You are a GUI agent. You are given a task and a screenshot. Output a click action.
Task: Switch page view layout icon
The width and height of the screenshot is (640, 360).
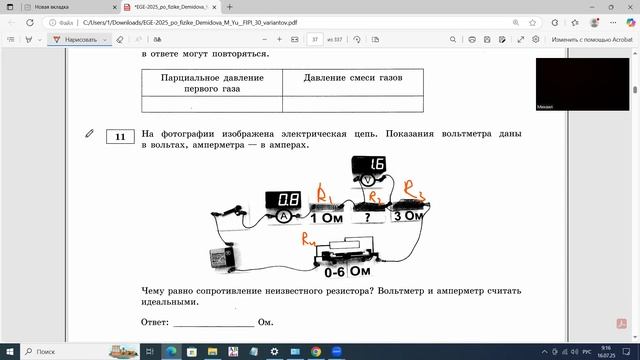(376, 40)
